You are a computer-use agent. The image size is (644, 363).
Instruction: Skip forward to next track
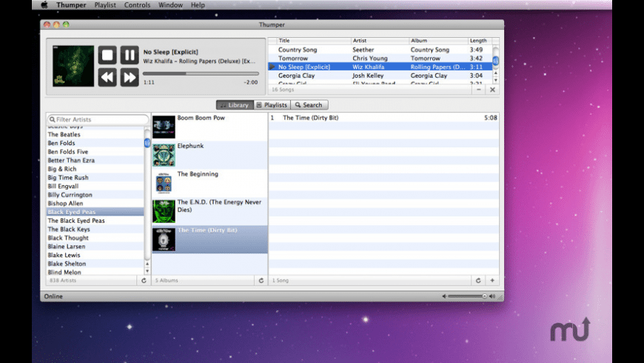[130, 77]
